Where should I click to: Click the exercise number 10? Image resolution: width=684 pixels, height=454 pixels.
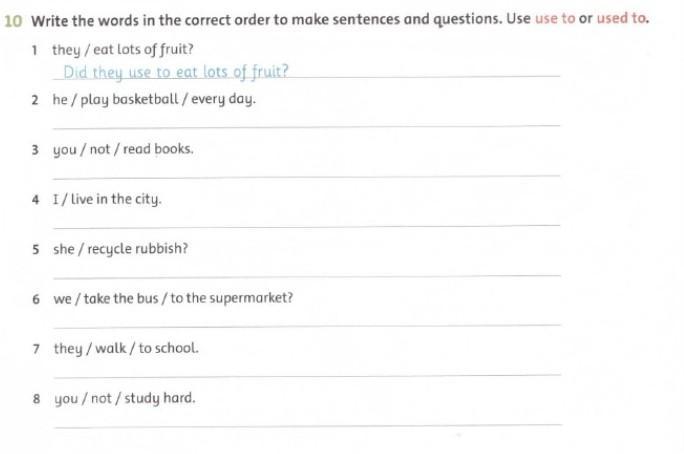13,21
